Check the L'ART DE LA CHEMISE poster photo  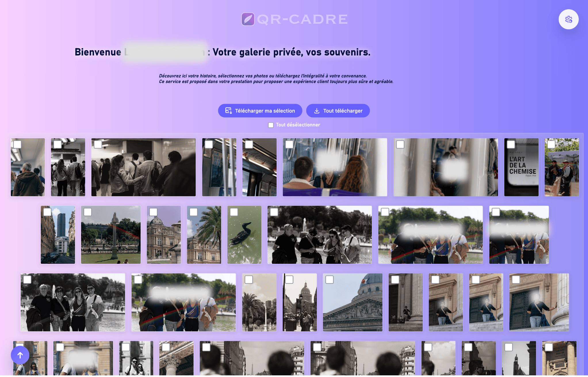tap(511, 144)
